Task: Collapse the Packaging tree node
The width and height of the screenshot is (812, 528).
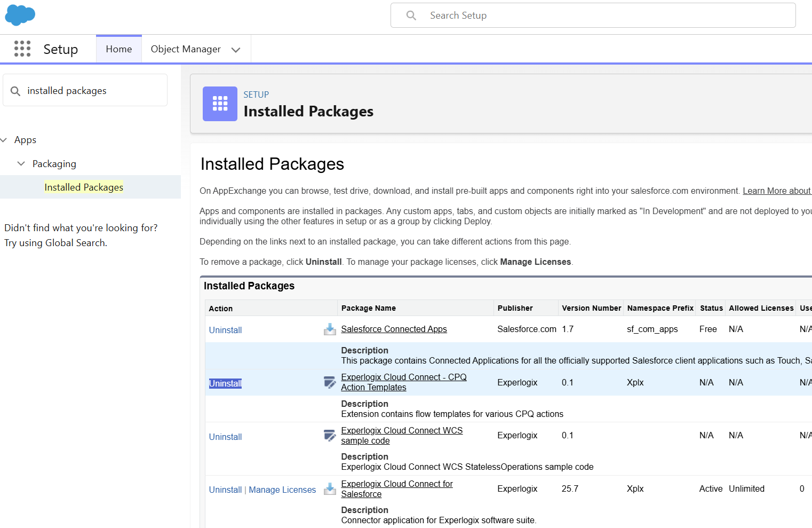Action: [x=21, y=163]
